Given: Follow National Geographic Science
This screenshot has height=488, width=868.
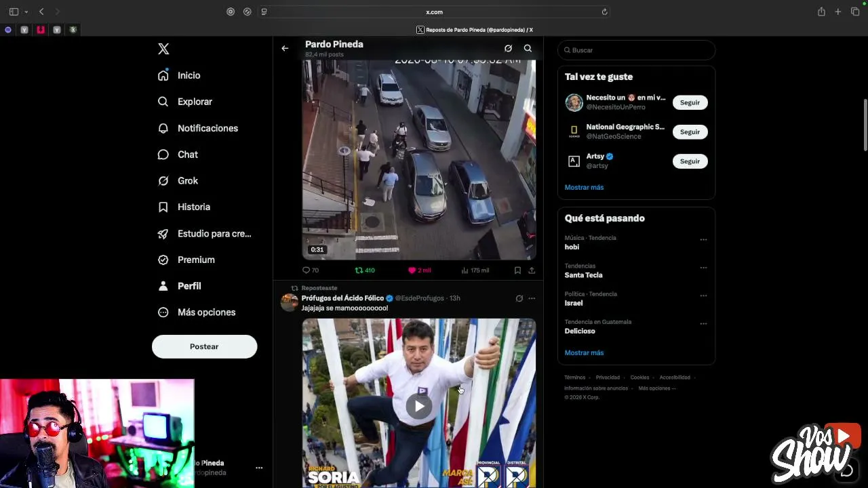Looking at the screenshot, I should click(x=690, y=131).
